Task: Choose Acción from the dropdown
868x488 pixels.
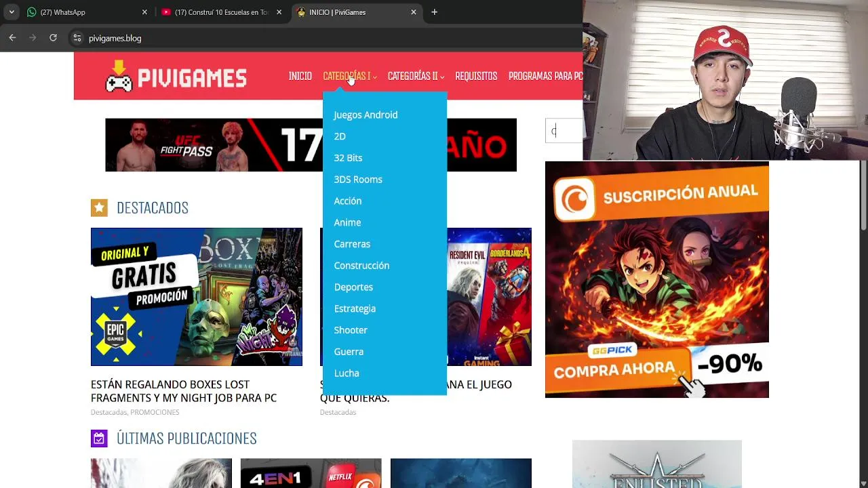Action: pos(348,201)
